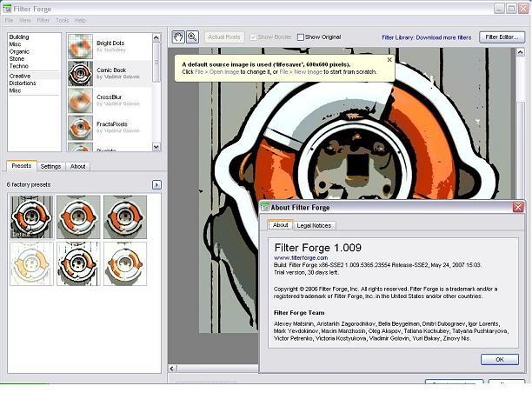Open the Tools menu
This screenshot has width=532, height=399.
[x=62, y=20]
